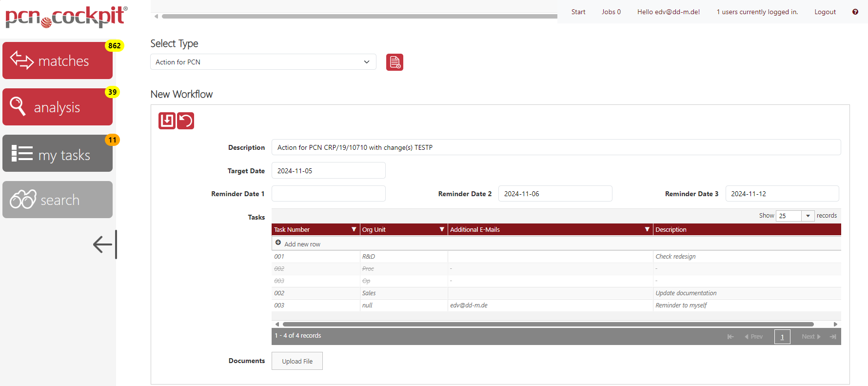Click the undo/reset workflow icon

(x=186, y=121)
